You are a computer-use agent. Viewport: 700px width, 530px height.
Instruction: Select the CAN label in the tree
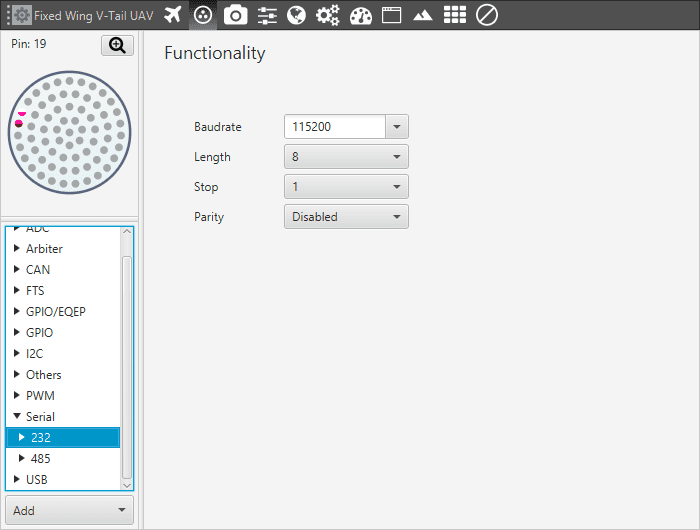(x=38, y=270)
